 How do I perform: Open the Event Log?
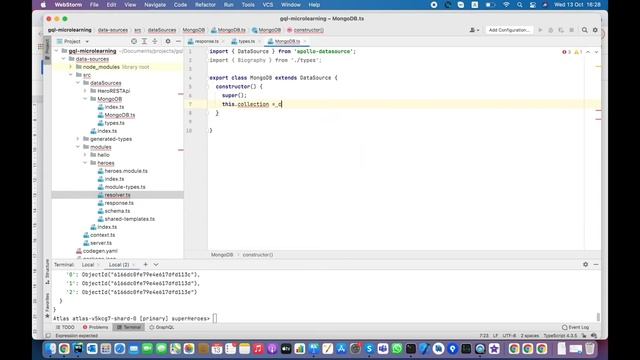coord(576,327)
